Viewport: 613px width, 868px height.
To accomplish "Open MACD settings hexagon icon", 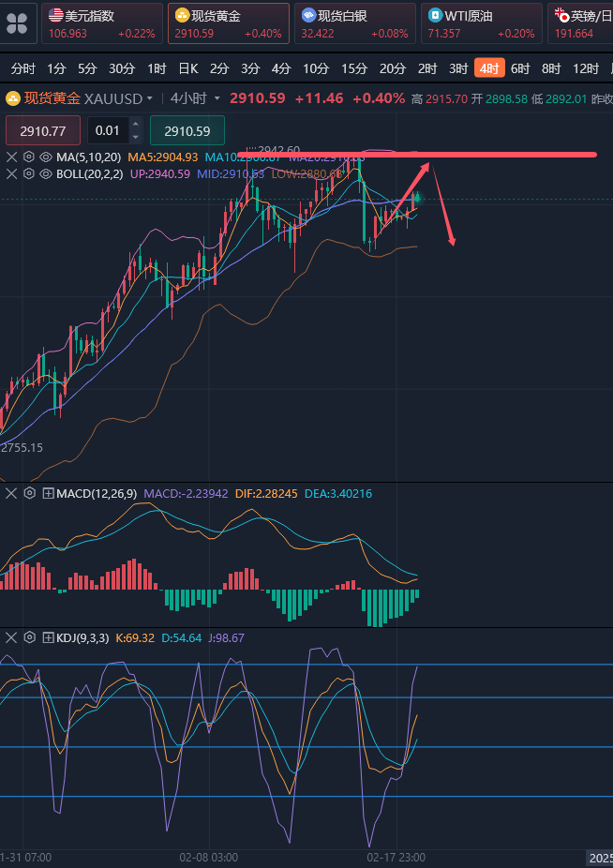I will 29,493.
